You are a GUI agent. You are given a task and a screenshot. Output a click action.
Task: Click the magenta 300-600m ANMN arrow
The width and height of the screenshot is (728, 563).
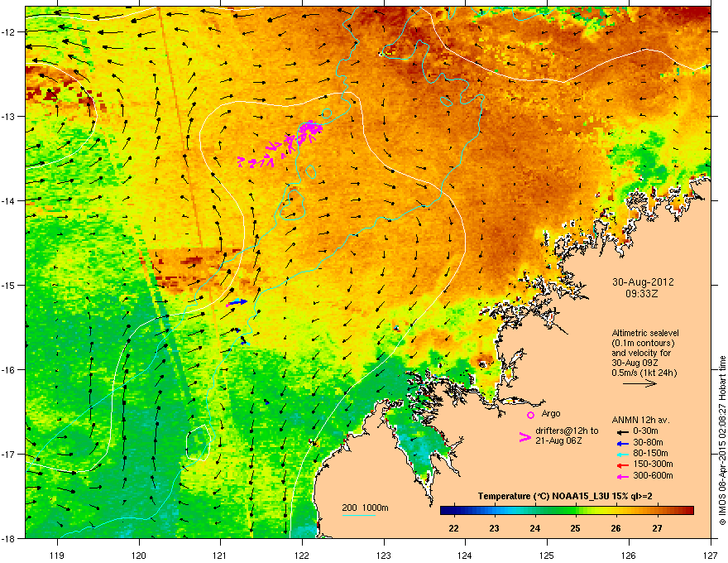pos(622,476)
